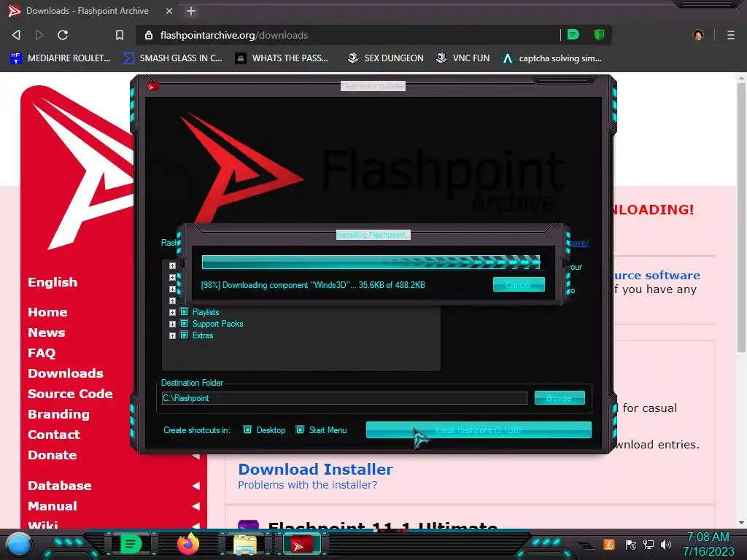
Task: Expand the Manual sidebar submenu arrow
Action: 196,506
